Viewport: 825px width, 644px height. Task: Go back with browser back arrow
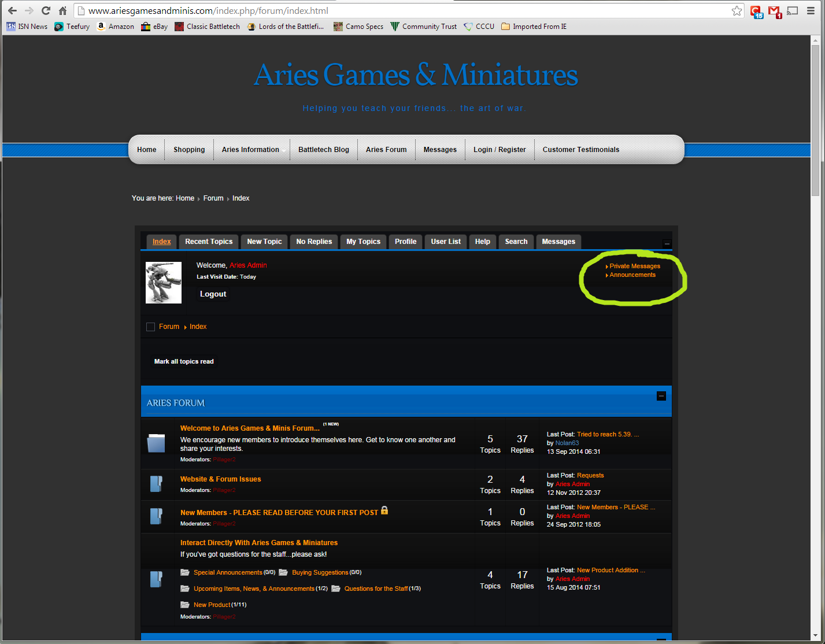click(x=12, y=11)
